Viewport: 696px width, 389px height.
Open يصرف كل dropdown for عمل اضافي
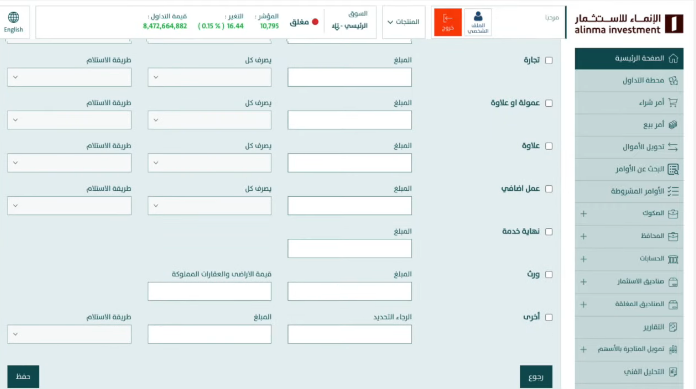click(x=210, y=206)
